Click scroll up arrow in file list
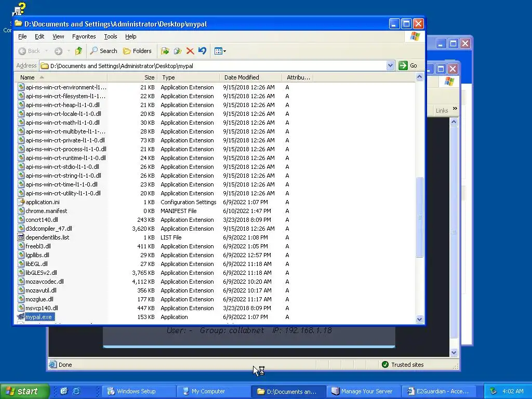This screenshot has height=399, width=532. click(x=419, y=77)
